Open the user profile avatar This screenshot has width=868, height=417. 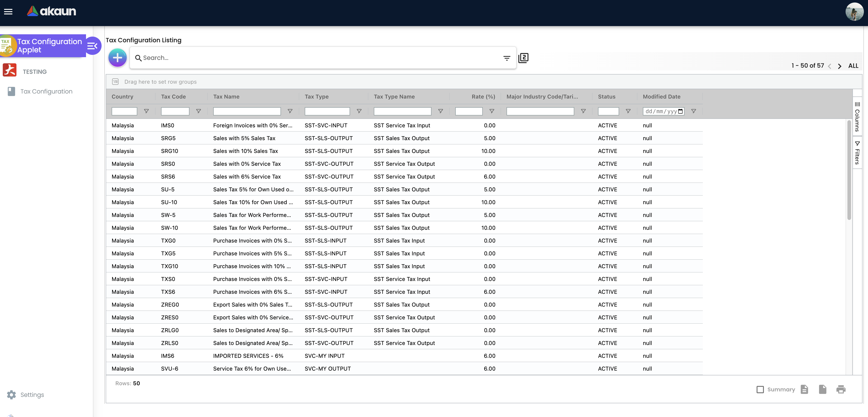(x=854, y=12)
